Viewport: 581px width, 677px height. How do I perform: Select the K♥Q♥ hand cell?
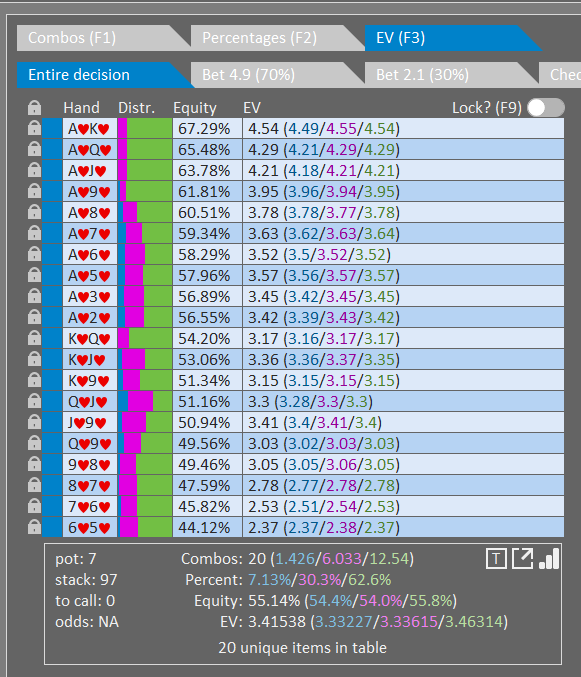pyautogui.click(x=90, y=338)
